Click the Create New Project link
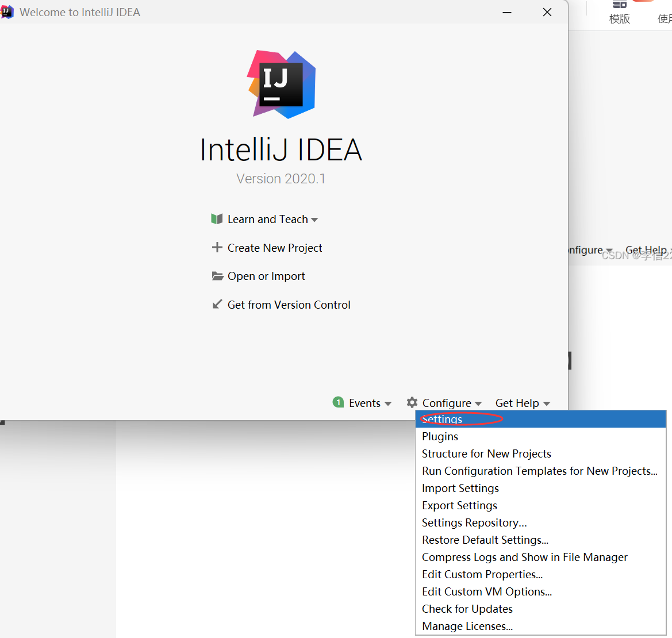The image size is (672, 638). click(x=275, y=248)
